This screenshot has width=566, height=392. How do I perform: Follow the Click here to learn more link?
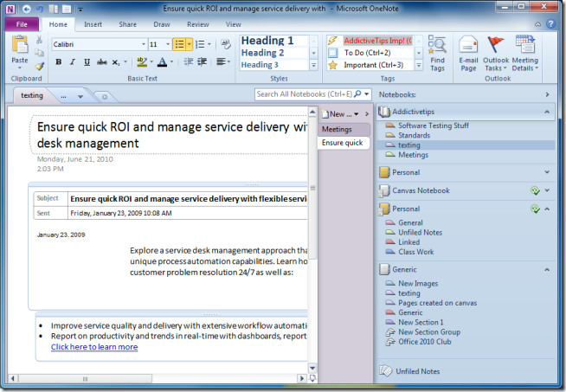coord(94,347)
